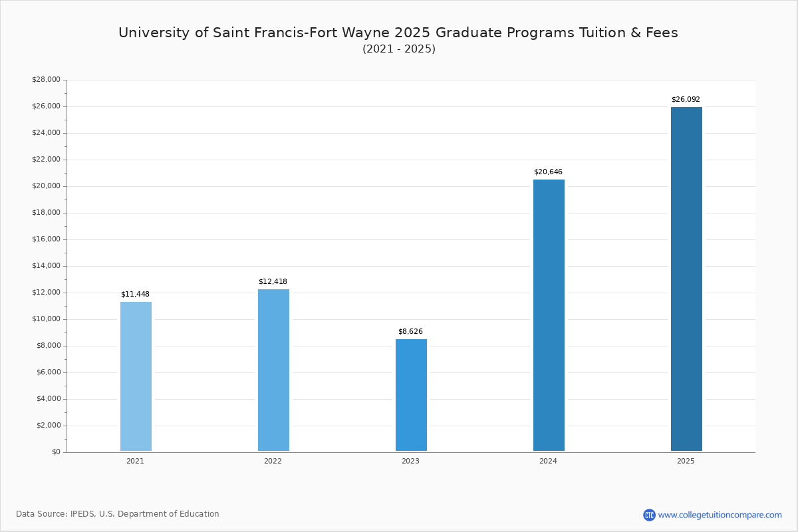Screen dimensions: 798x532
Task: Click the $11,448 data label
Action: [x=135, y=295]
